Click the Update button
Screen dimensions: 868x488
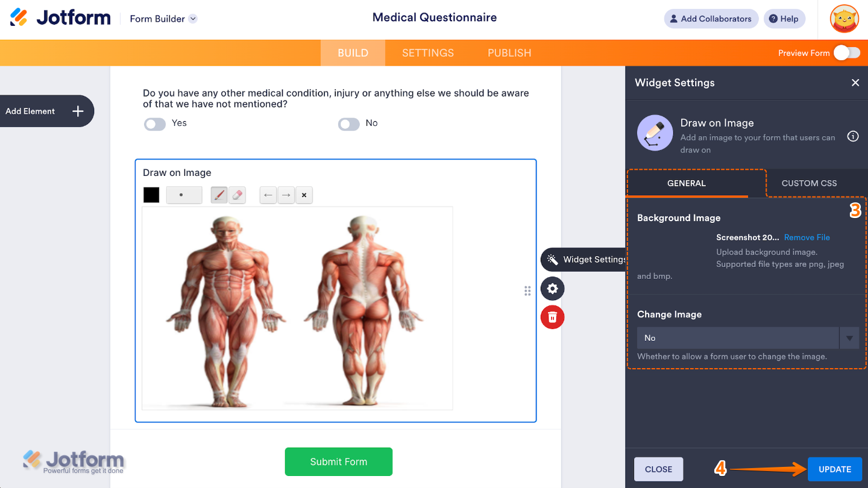tap(835, 469)
